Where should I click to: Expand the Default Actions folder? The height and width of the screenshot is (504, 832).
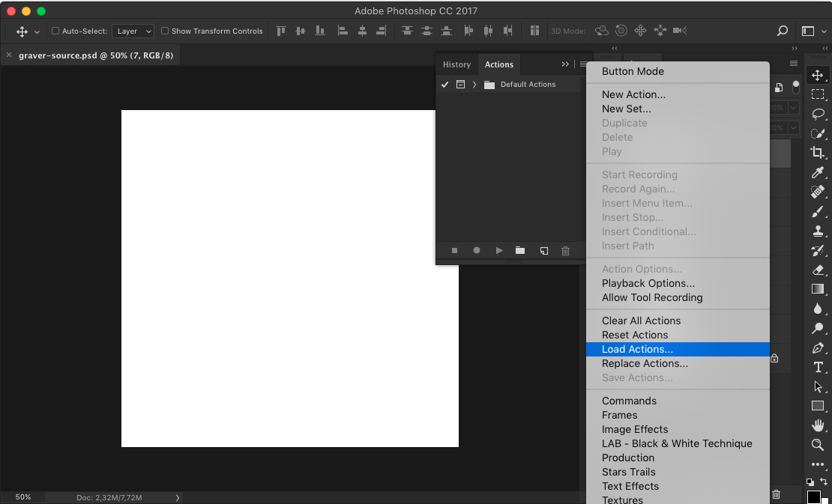click(x=474, y=85)
